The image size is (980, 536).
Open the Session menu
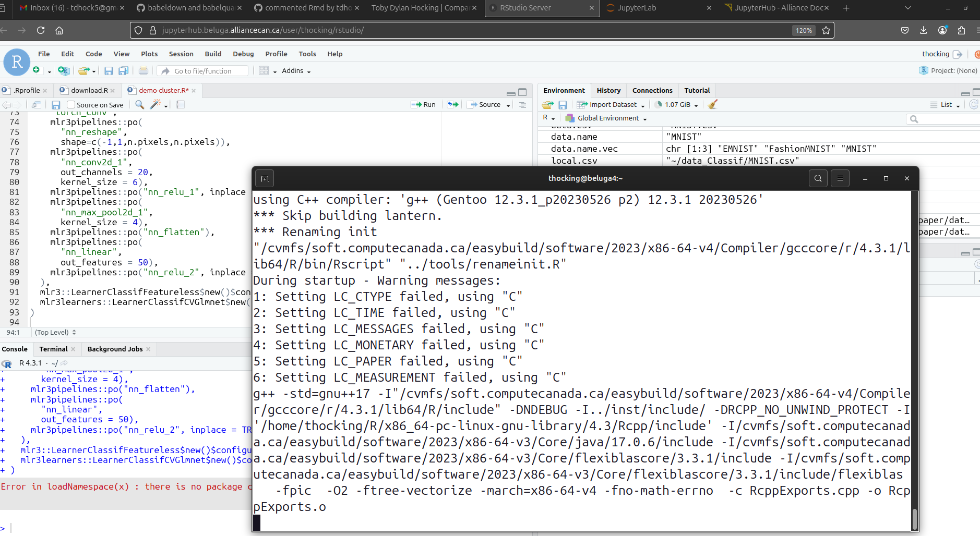(x=181, y=54)
